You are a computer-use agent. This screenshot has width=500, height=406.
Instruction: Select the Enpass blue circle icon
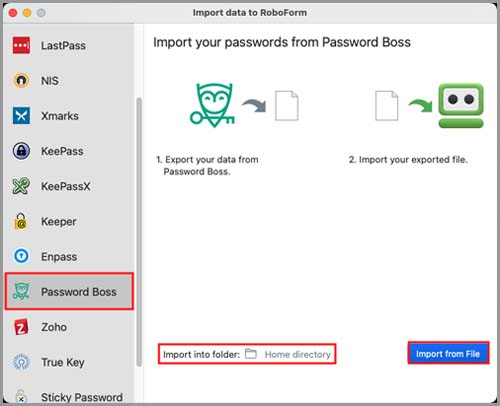click(x=21, y=256)
